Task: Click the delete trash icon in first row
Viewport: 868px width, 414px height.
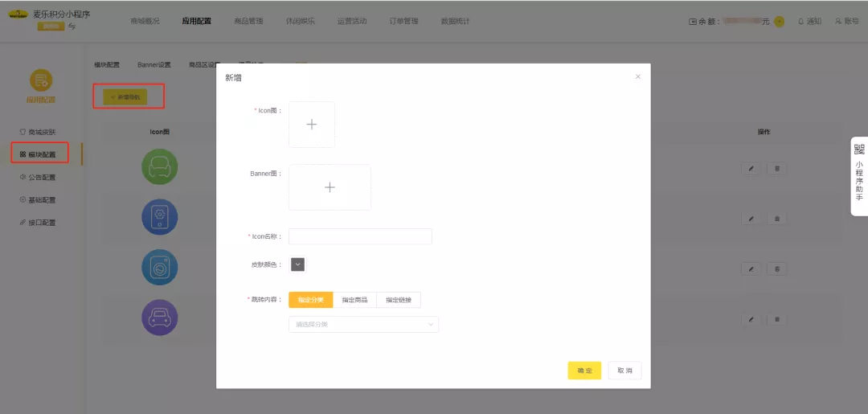Action: point(776,169)
